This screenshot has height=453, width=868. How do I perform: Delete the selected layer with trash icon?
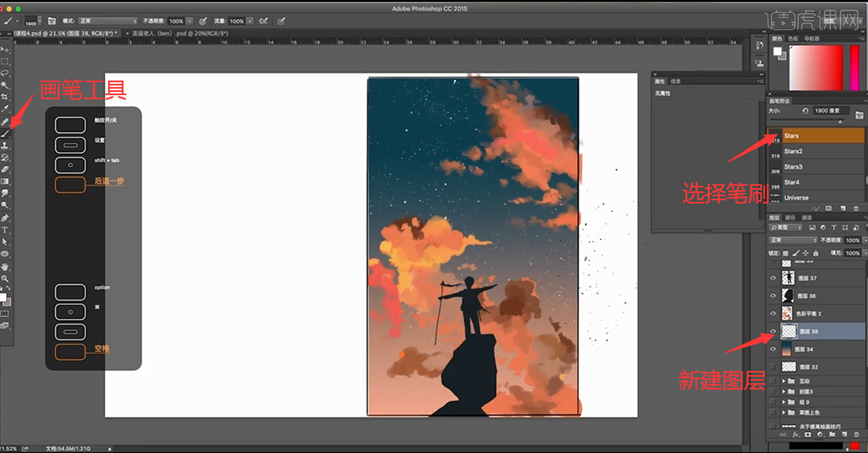[856, 434]
